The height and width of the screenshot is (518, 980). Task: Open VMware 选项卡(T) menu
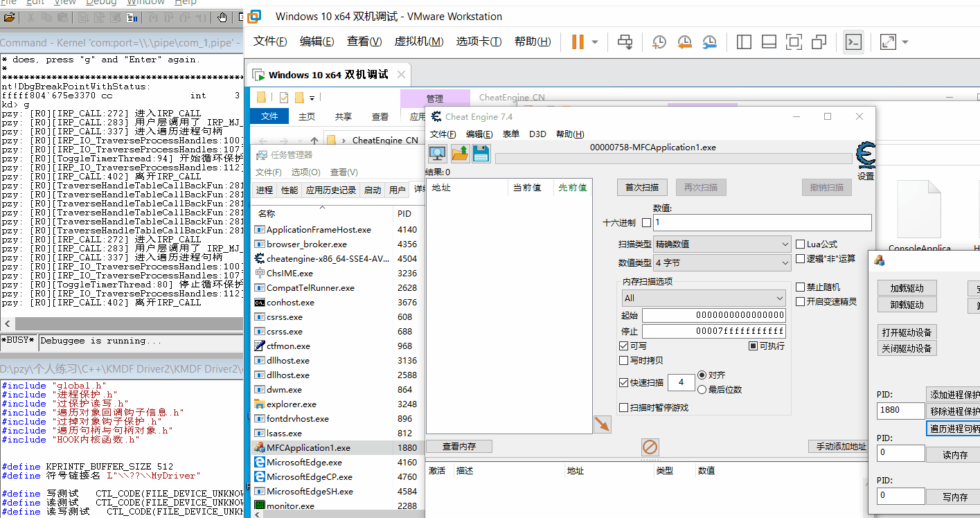[x=479, y=42]
